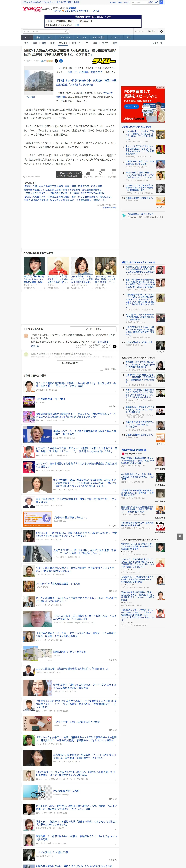Open the 速報 tab
Image resolution: width=186 pixels, height=868 pixels.
pyautogui.click(x=38, y=37)
